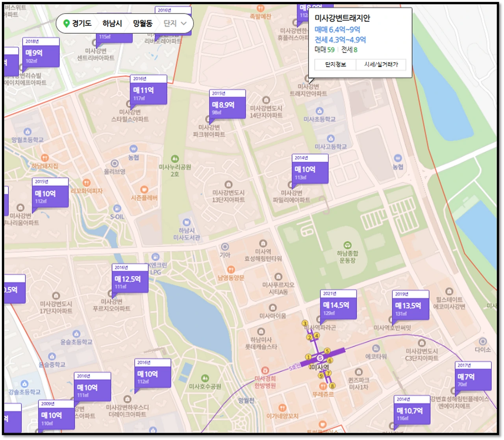
Task: Click the 미사푸르지오시티A동 building icon
Action: (278, 277)
